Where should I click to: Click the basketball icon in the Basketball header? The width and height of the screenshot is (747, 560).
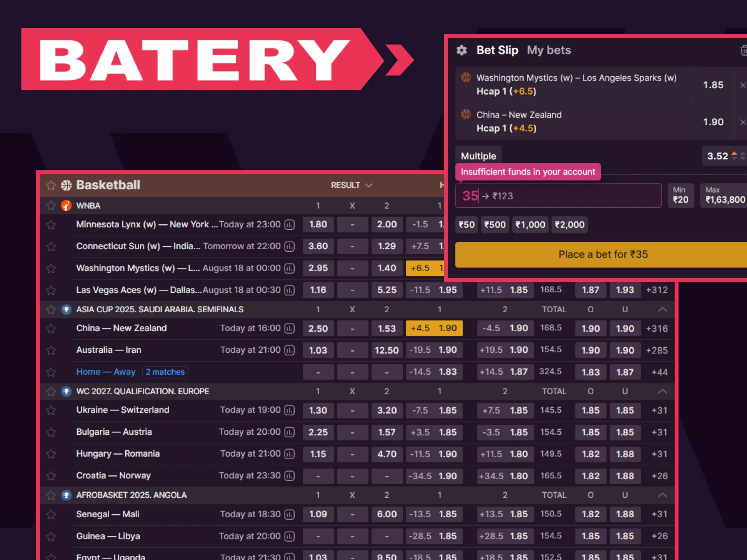click(x=66, y=185)
